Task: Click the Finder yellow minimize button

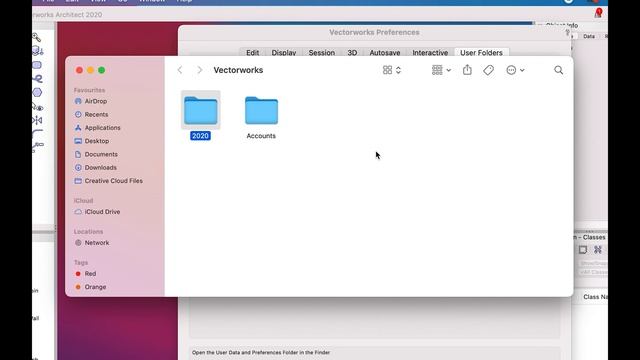Action: (91, 70)
